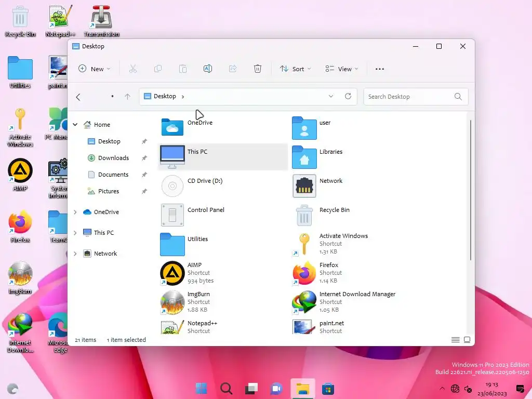532x399 pixels.
Task: Switch to large icons view in status bar
Action: (467, 340)
